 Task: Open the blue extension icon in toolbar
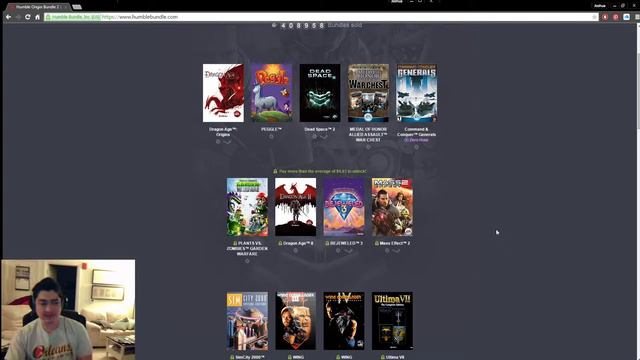(x=626, y=17)
